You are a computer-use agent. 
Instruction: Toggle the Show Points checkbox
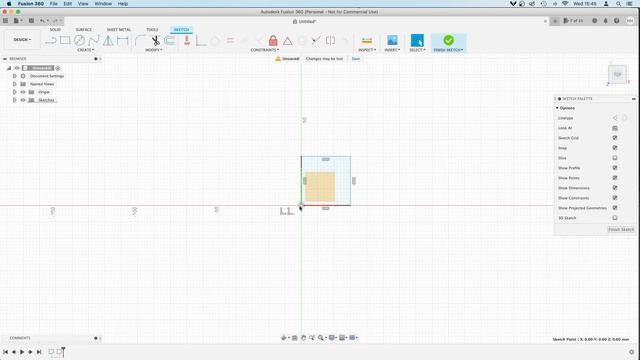tap(615, 178)
